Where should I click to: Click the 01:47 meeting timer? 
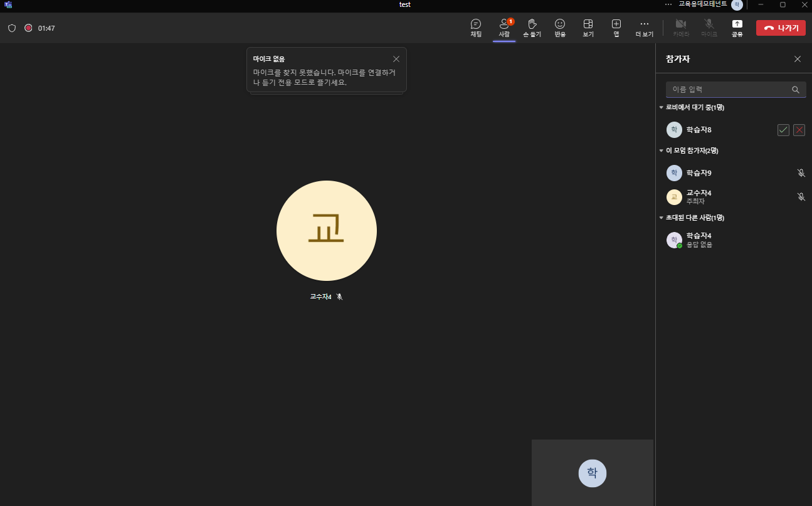tap(46, 28)
